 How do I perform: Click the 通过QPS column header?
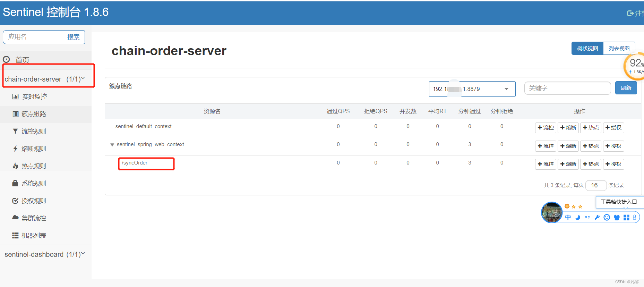(x=338, y=111)
